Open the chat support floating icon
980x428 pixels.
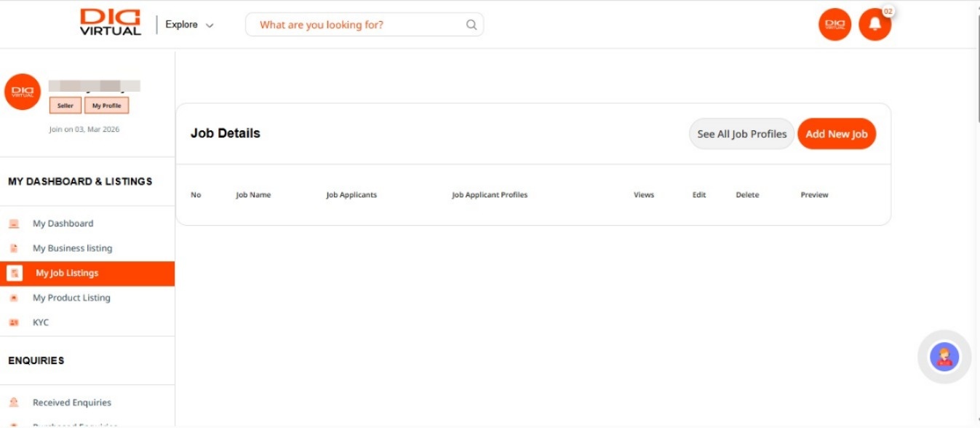click(944, 357)
